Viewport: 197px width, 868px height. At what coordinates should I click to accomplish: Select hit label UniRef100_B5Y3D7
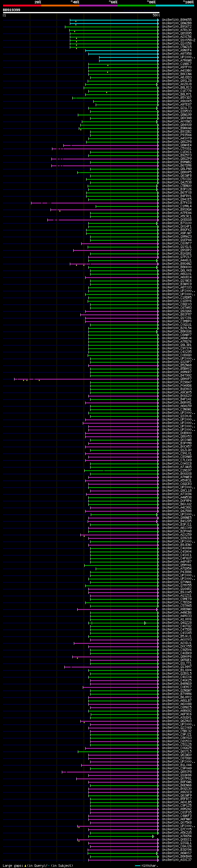[177, 98]
